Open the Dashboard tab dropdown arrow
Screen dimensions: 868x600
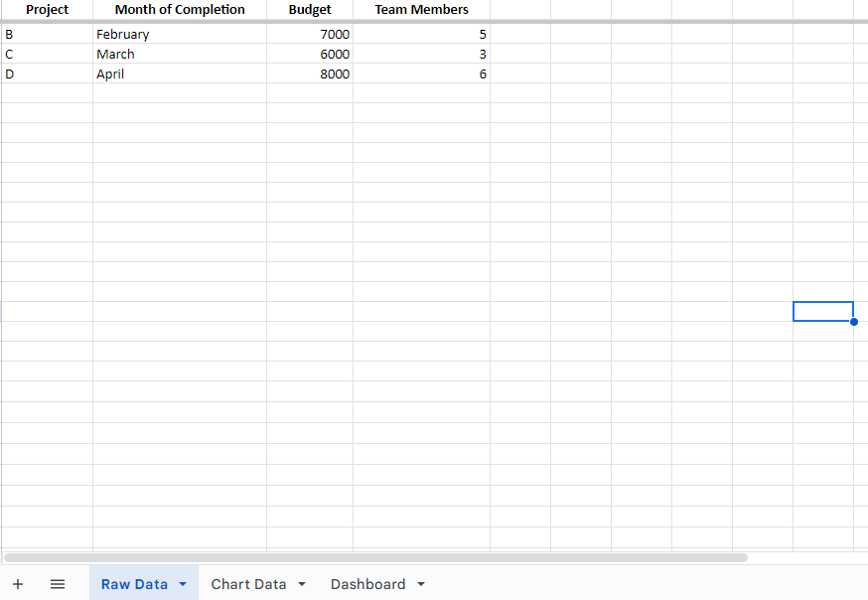click(x=421, y=584)
